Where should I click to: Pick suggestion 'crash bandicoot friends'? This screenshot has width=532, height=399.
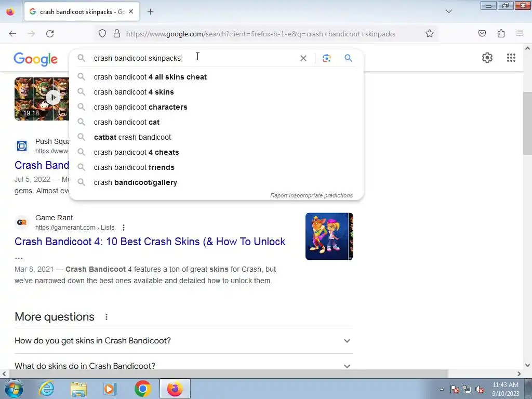pos(216,167)
